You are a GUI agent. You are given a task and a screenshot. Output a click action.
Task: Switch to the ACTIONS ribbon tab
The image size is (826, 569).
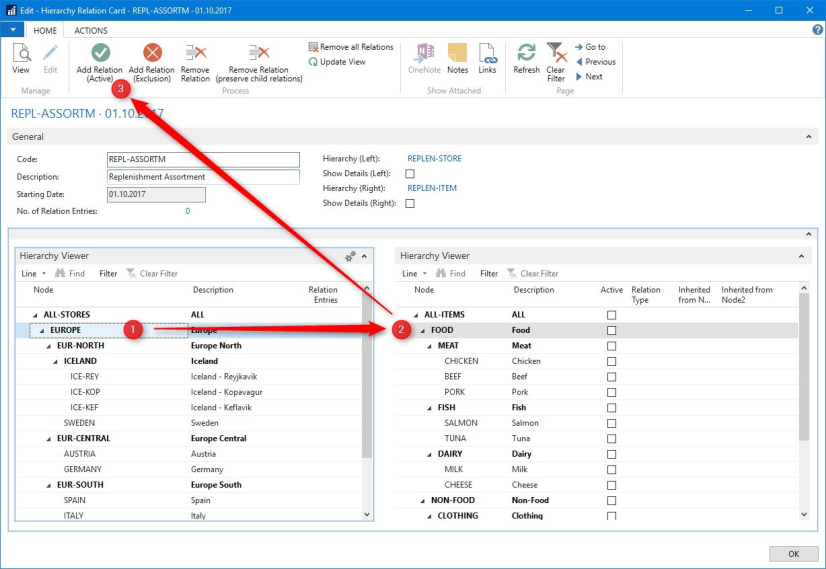tap(91, 31)
